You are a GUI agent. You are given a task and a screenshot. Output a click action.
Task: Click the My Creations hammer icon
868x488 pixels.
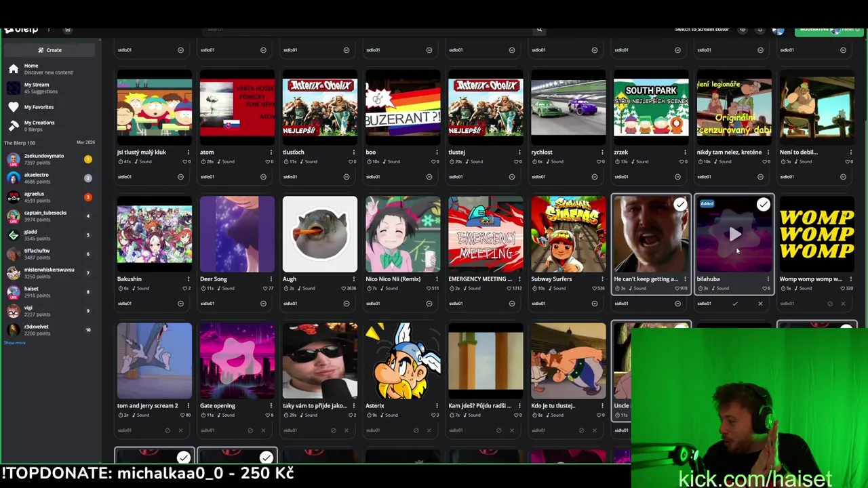coord(14,125)
